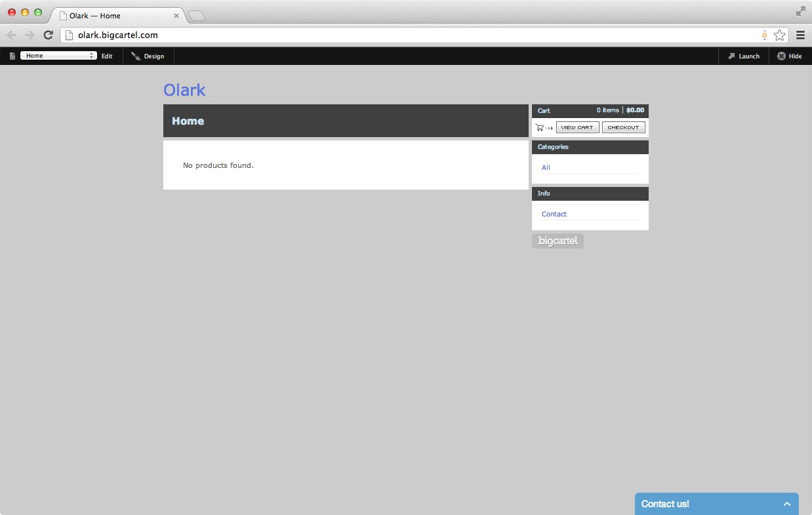Click the lightbulb extension icon in the address bar
The height and width of the screenshot is (515, 812).
(x=764, y=35)
